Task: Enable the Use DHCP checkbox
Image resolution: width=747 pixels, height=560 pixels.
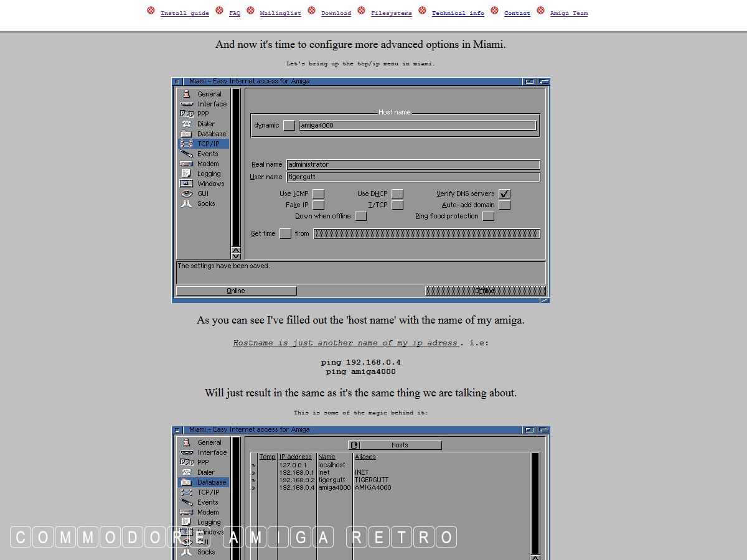Action: tap(397, 194)
